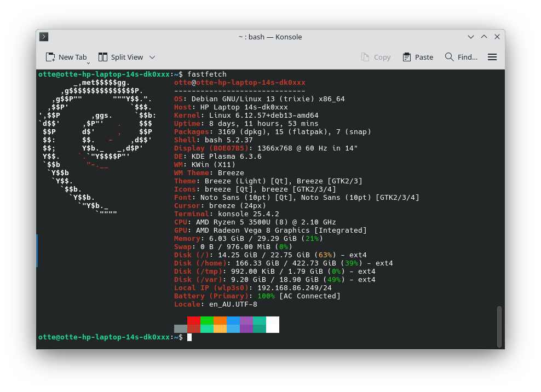Paste clipboard using the Paste button

tap(418, 57)
